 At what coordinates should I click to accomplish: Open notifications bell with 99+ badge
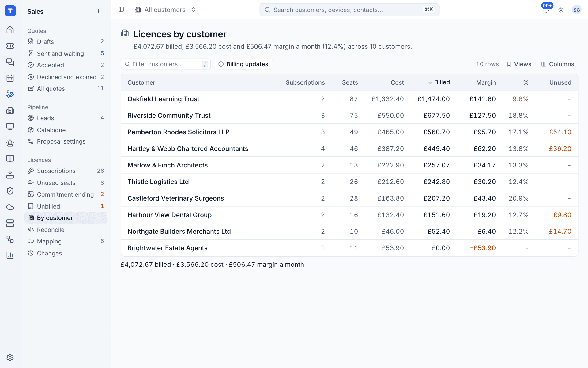tap(546, 10)
